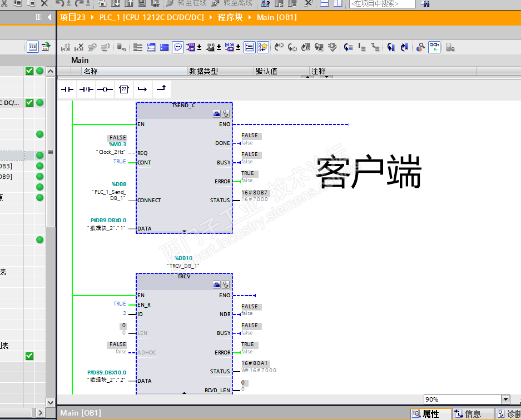Split the editor space horizontally
Screen dimensions: 521x420
[325, 3]
